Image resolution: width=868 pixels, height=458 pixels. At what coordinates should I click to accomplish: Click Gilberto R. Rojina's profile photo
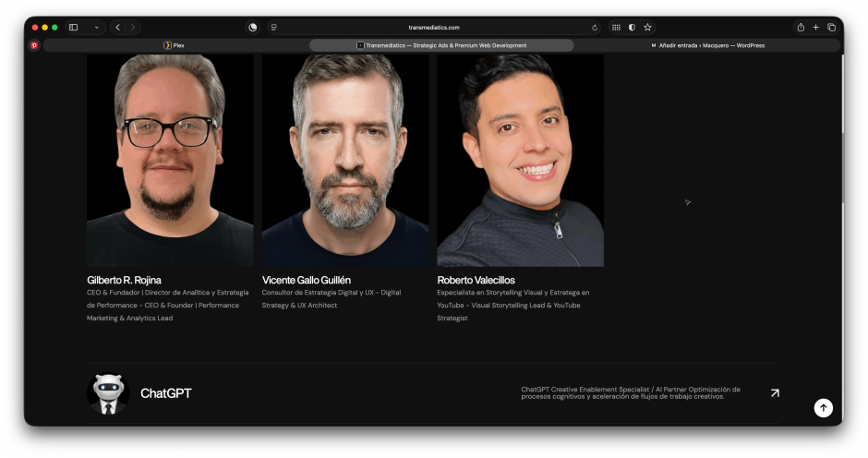pyautogui.click(x=170, y=160)
